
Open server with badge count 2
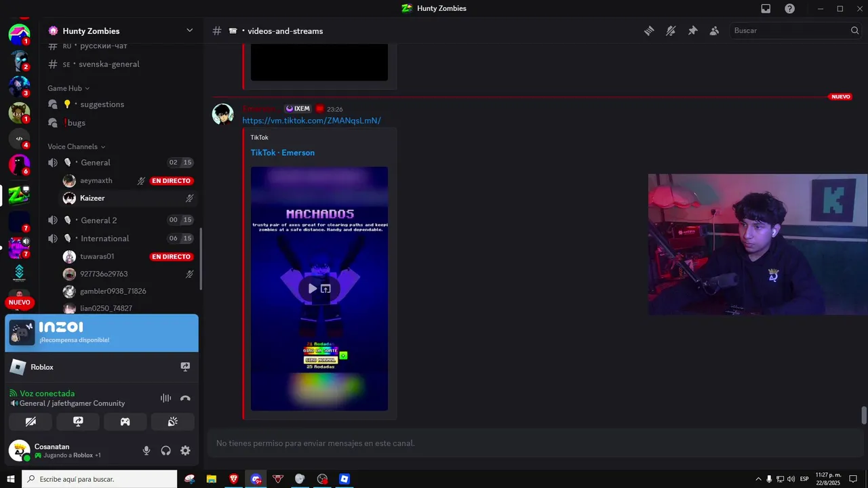point(19,60)
